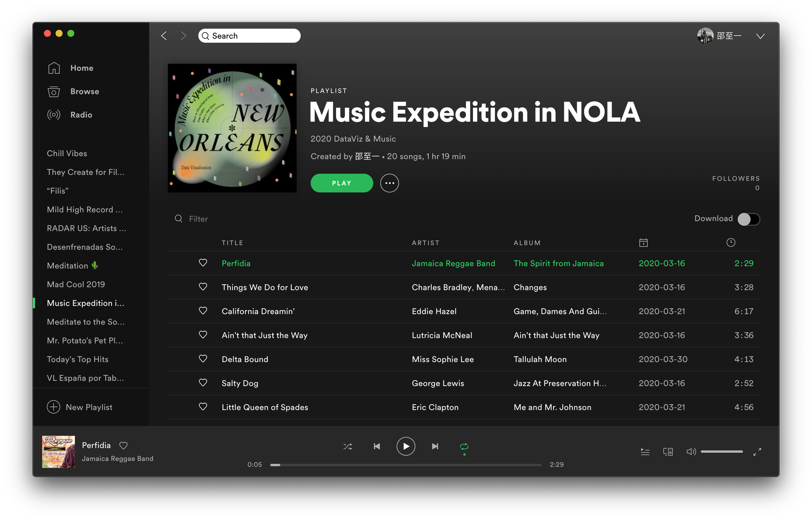Toggle the repeat button off
The image size is (812, 520).
[x=464, y=446]
